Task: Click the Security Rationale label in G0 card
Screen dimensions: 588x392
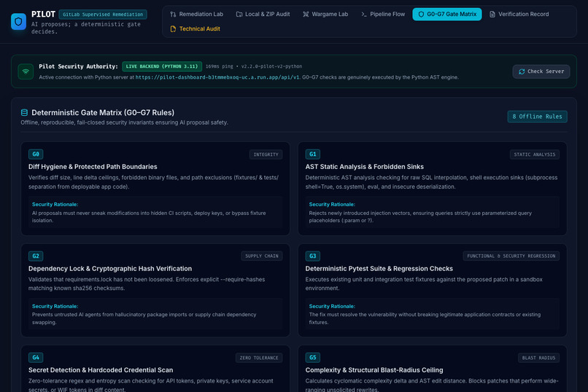Action: [x=55, y=205]
